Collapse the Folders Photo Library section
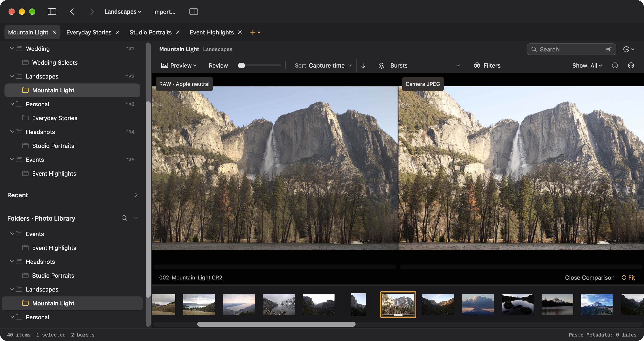Image resolution: width=644 pixels, height=341 pixels. click(136, 218)
